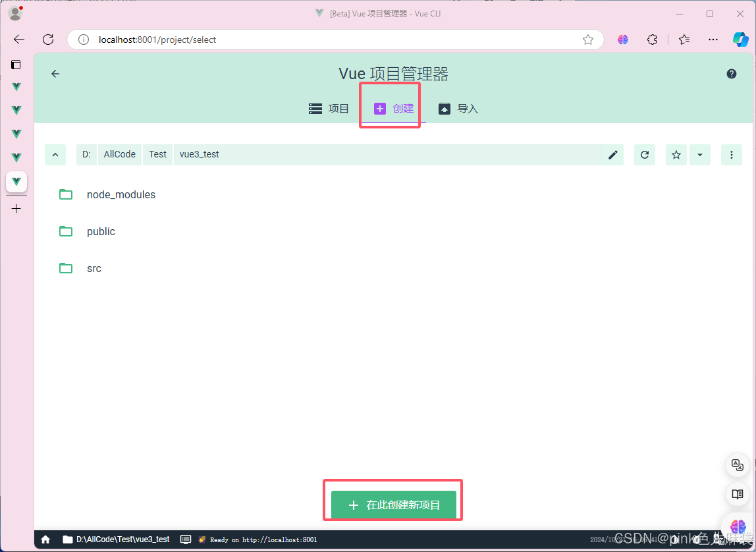Click the browser back arrow
Viewport: 756px width, 552px height.
pyautogui.click(x=19, y=40)
